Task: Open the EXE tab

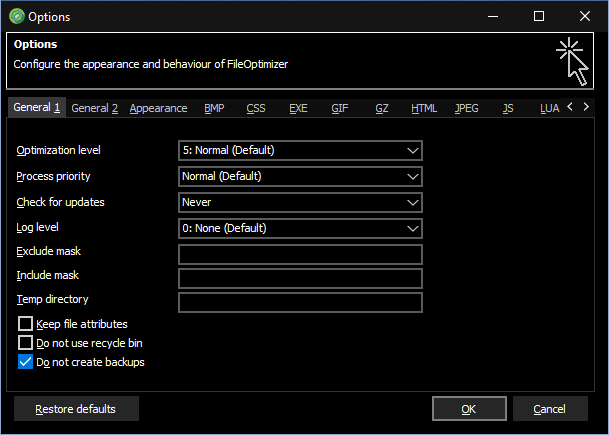Action: [298, 108]
